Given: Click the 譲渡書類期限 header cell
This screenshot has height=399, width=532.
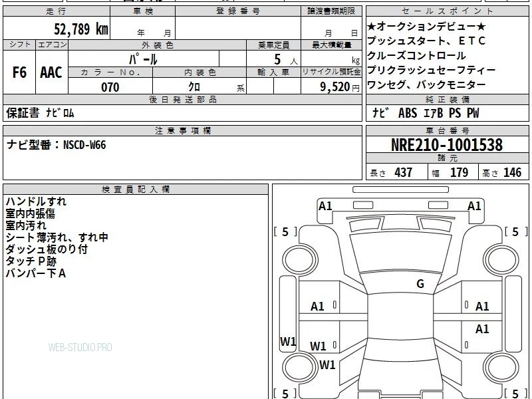Looking at the screenshot, I should (x=331, y=11).
